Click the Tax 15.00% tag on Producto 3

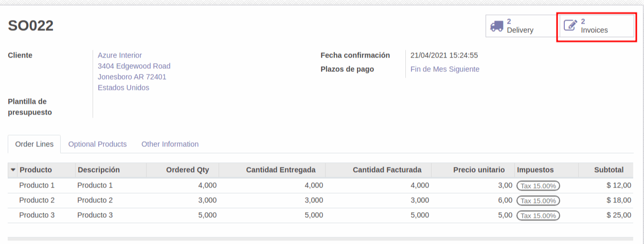(x=538, y=216)
